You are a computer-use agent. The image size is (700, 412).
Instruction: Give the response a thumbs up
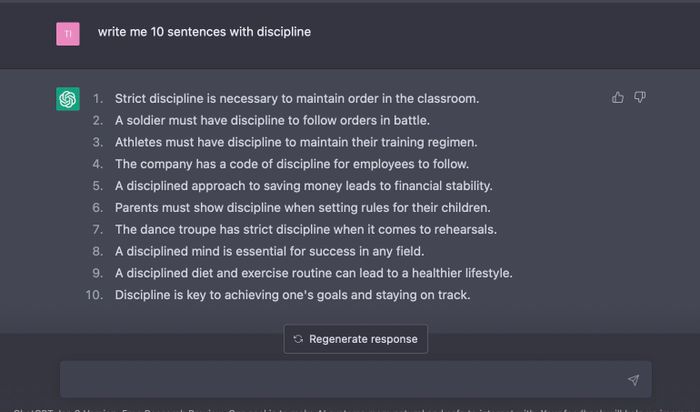click(617, 97)
